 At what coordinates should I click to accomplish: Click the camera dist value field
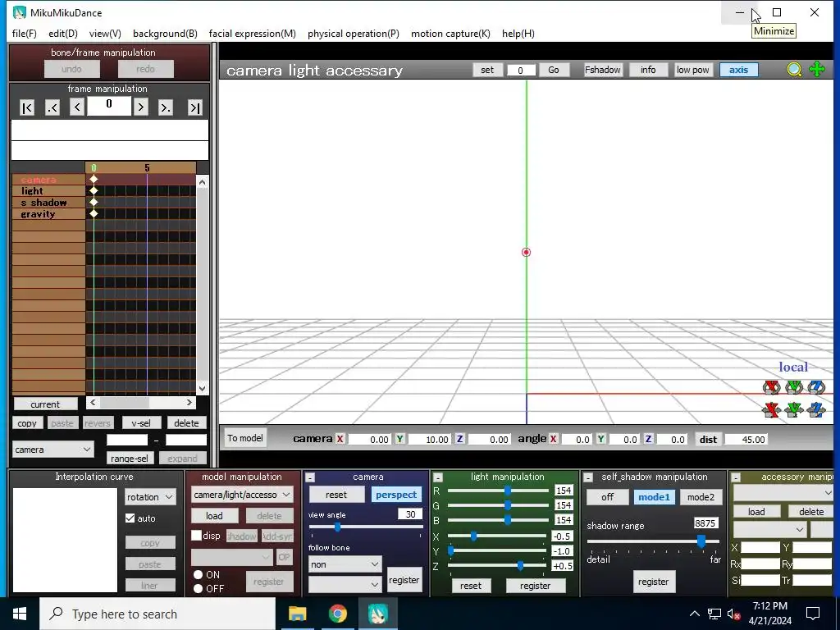746,440
